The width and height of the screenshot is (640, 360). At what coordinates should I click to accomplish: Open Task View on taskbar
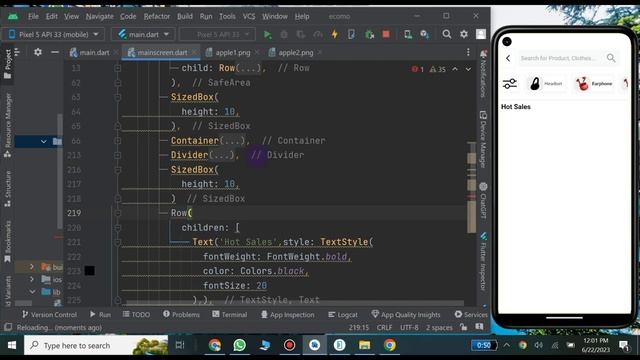tap(180, 345)
